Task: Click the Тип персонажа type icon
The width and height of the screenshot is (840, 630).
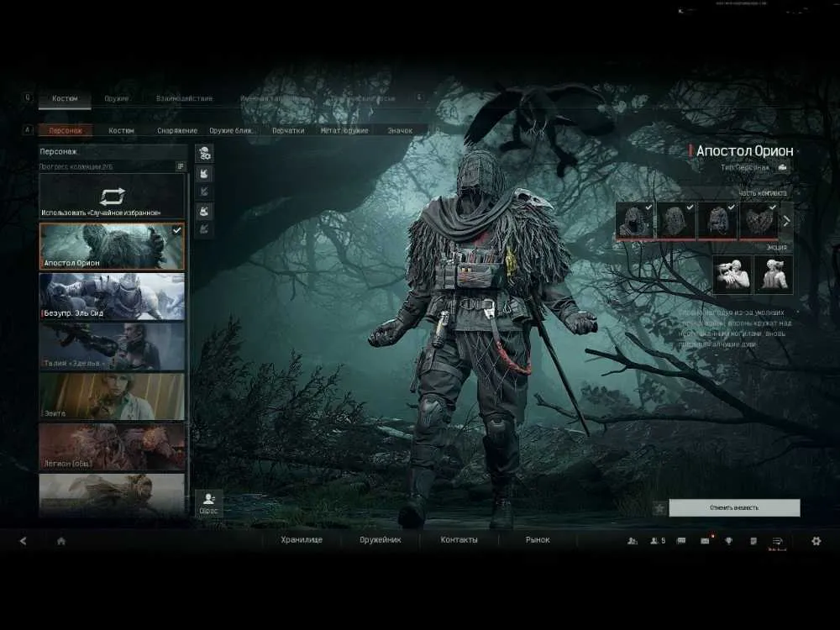Action: (x=783, y=168)
